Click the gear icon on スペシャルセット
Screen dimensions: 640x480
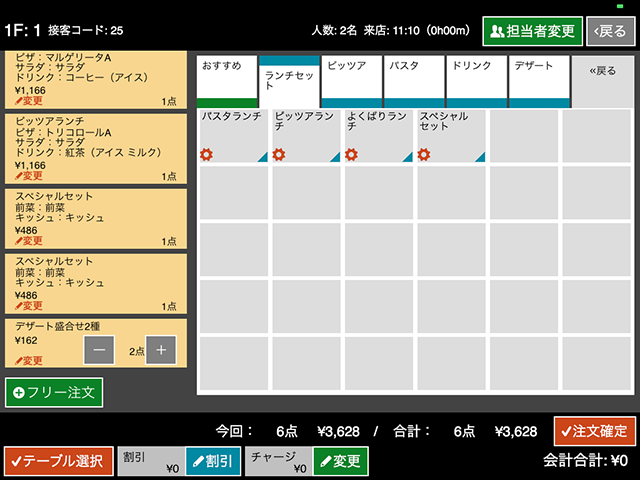pos(424,154)
